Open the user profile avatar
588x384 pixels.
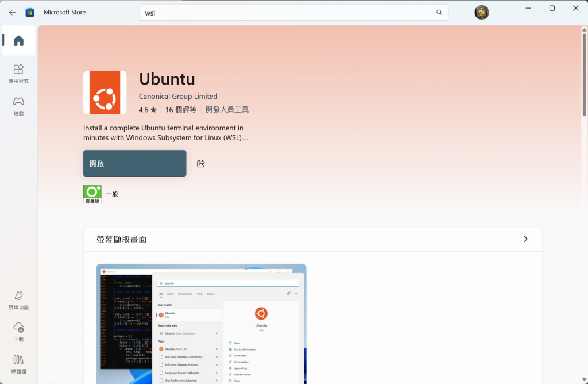click(482, 13)
